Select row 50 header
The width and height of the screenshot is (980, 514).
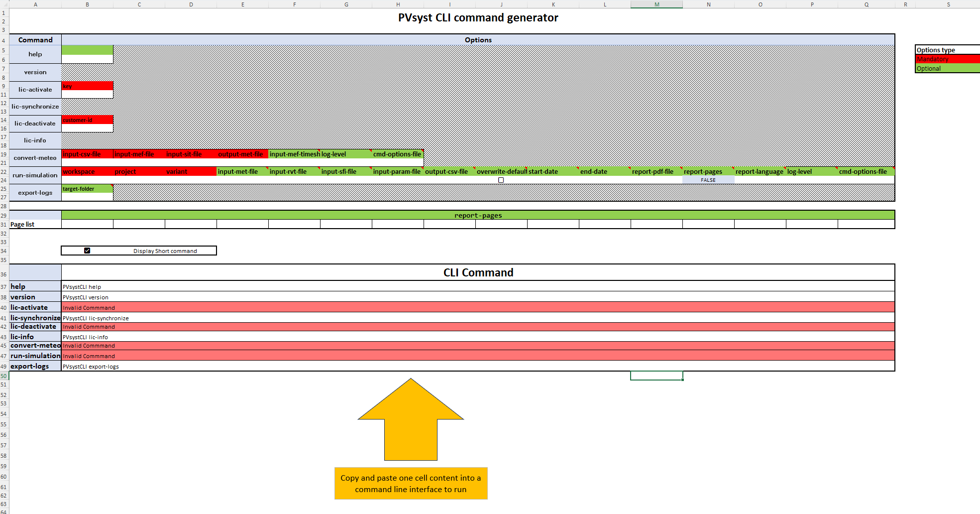[x=4, y=376]
